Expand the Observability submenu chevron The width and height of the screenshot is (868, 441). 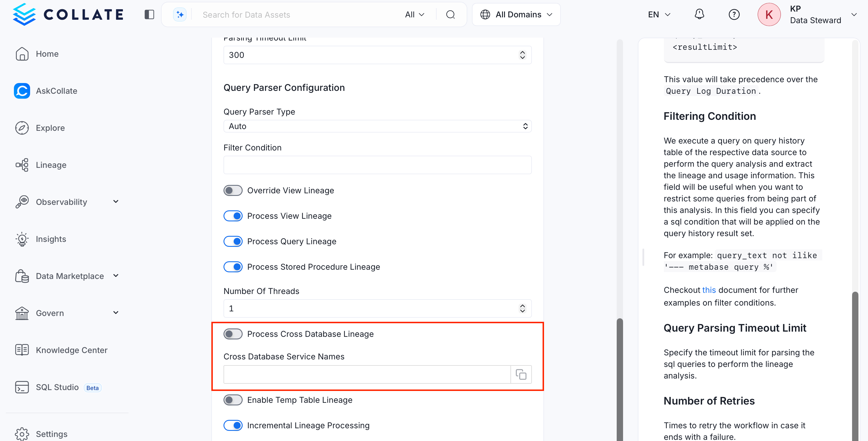pyautogui.click(x=116, y=201)
